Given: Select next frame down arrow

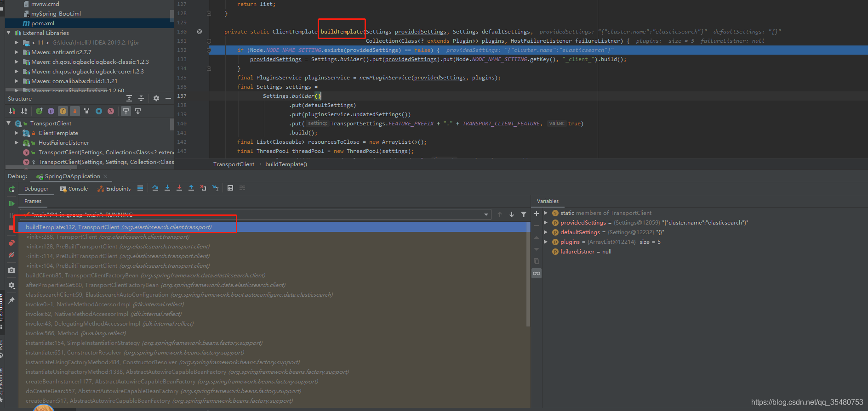Looking at the screenshot, I should point(511,214).
